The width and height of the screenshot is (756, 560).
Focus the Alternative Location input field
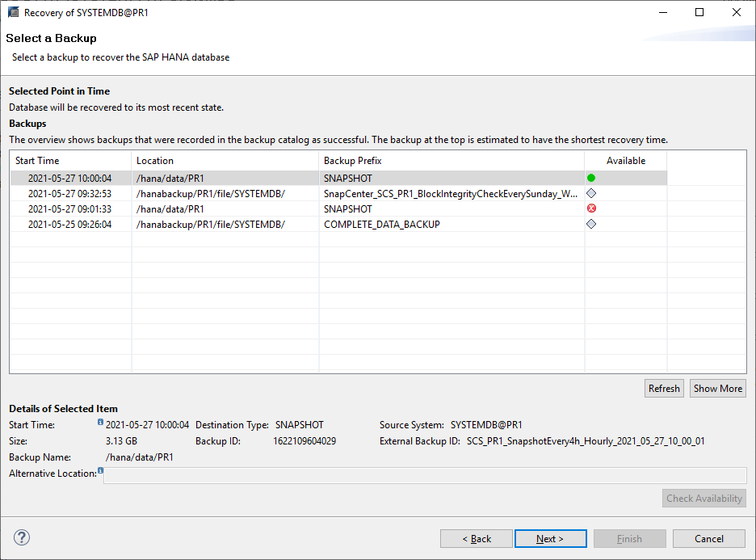click(x=425, y=475)
